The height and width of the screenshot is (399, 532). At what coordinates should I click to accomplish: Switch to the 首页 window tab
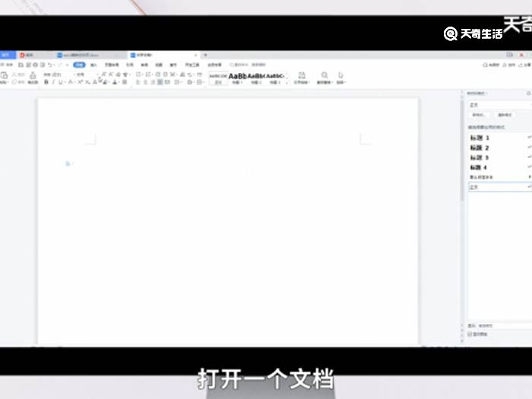pyautogui.click(x=7, y=55)
